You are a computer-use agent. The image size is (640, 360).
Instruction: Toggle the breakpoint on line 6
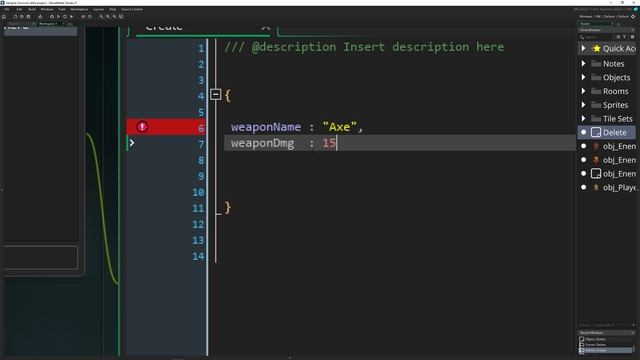142,127
